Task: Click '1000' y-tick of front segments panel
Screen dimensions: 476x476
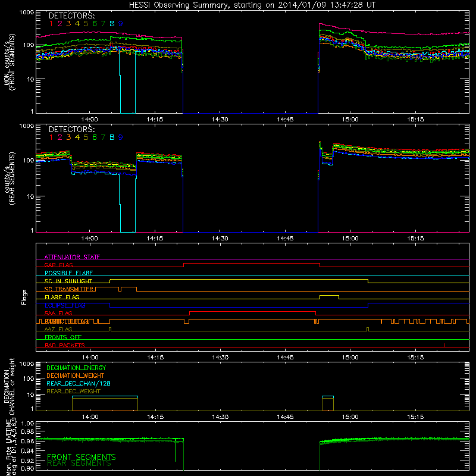Action: coord(26,12)
